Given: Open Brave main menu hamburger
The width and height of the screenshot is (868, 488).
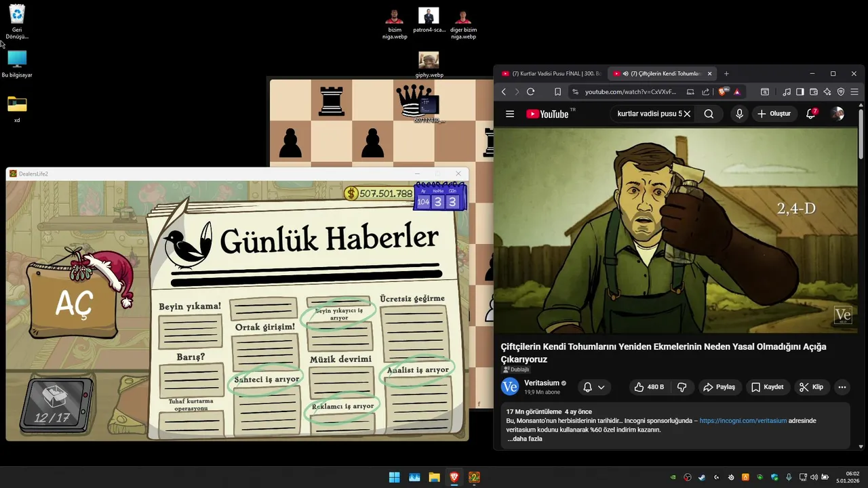Looking at the screenshot, I should [x=854, y=91].
